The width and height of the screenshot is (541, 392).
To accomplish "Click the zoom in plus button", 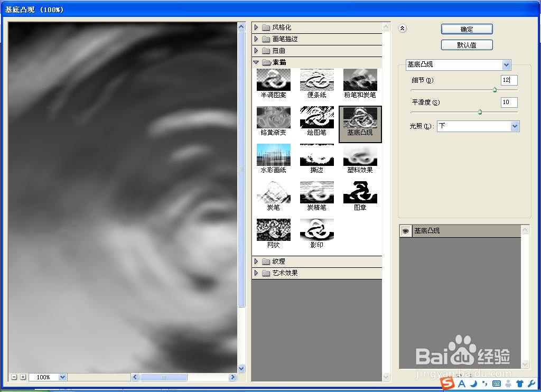I will 23,377.
